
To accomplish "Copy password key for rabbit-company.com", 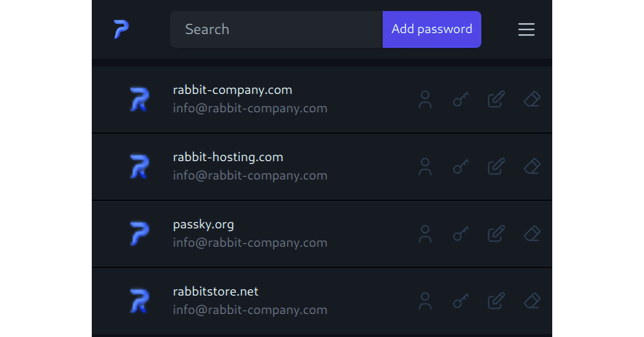I will point(460,99).
